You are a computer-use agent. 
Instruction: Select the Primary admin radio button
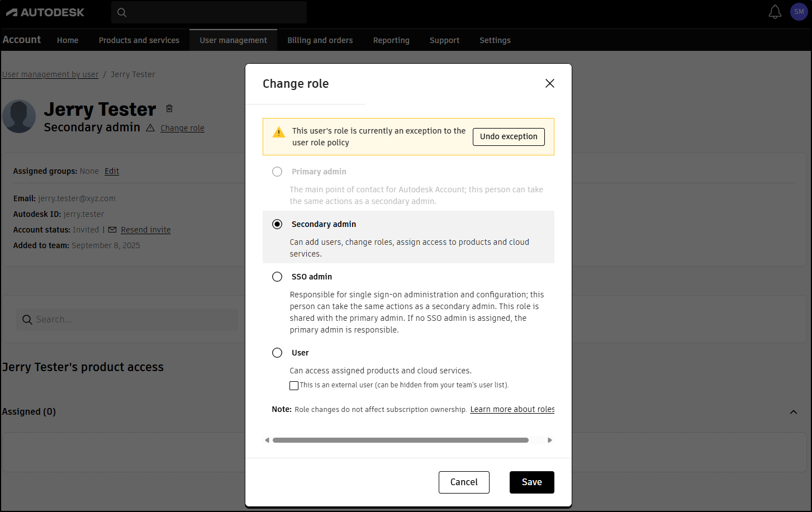[x=277, y=172]
